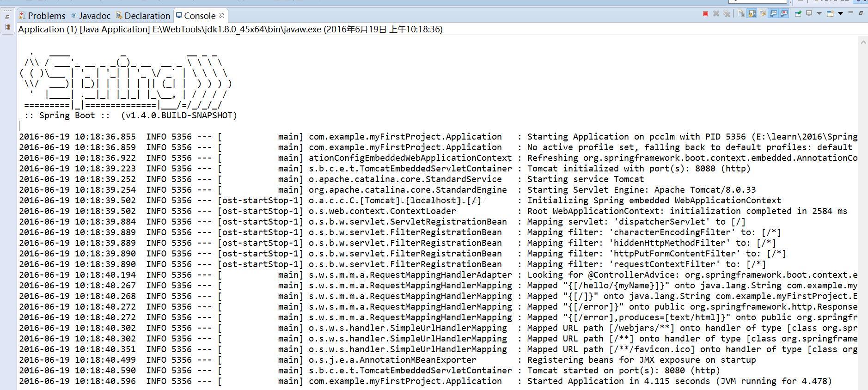The height and width of the screenshot is (390, 868).
Task: Click logger 'o.a.c.c.C.[Tomcat].[localhost].[/]'
Action: point(395,201)
